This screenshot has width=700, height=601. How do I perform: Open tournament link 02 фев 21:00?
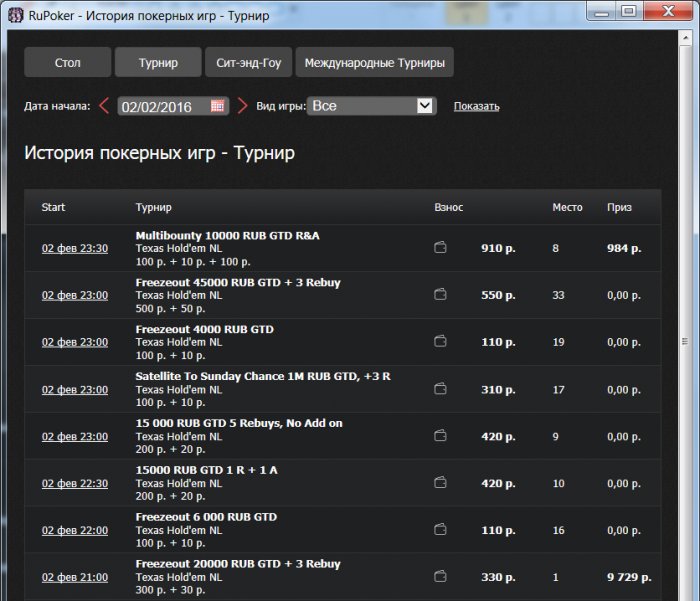coord(75,577)
